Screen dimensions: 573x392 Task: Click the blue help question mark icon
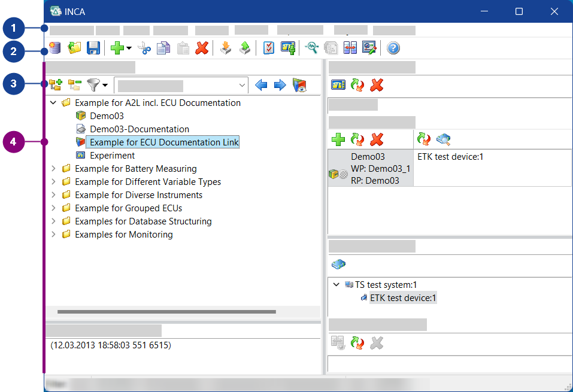(x=393, y=48)
